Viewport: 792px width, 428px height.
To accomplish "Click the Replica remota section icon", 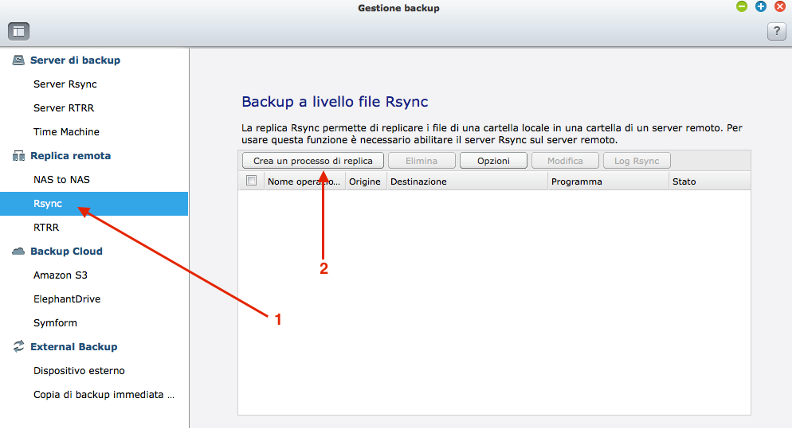I will click(x=17, y=156).
